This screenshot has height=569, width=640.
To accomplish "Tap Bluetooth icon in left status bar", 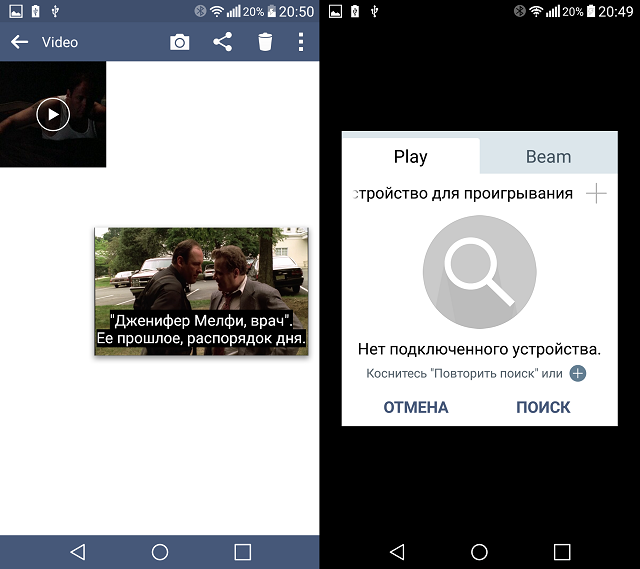I will pyautogui.click(x=200, y=11).
